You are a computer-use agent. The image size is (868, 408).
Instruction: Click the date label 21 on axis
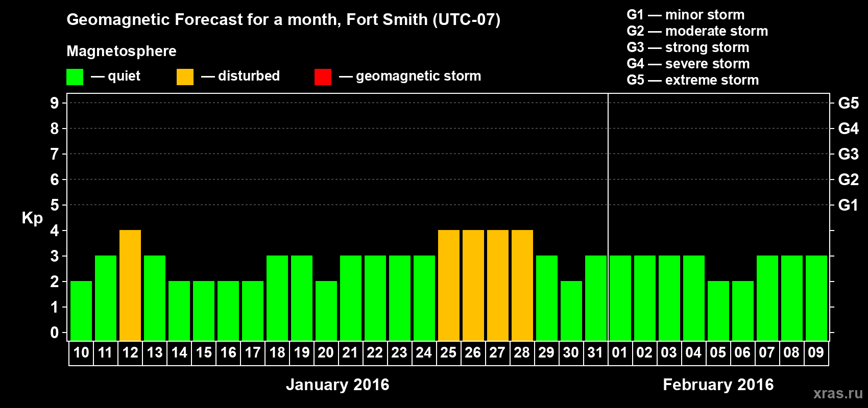point(351,353)
